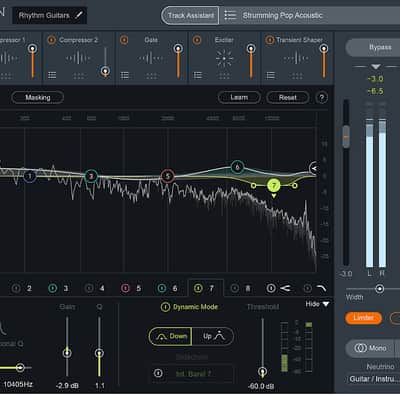Launch Track Assistant

tap(190, 15)
